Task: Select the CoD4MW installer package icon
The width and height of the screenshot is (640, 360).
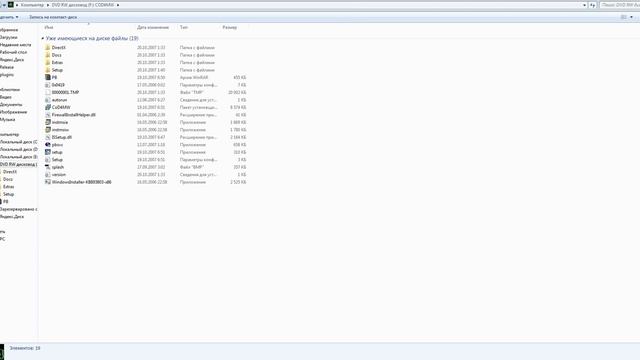Action: [x=48, y=107]
